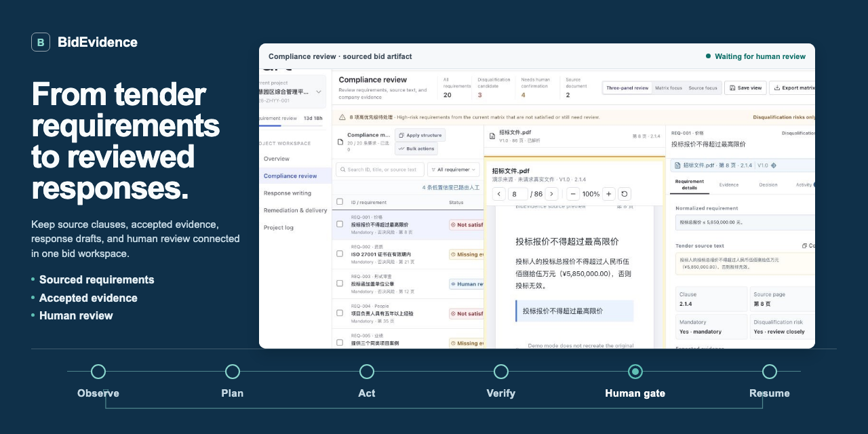Check the REQ-001 row checkbox

[340, 224]
